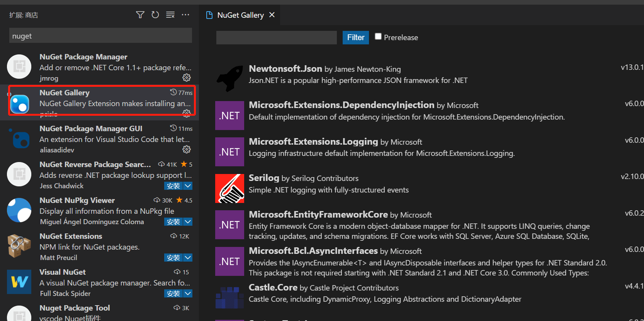This screenshot has width=644, height=321.
Task: Open the extensions filter funnel icon
Action: point(140,15)
